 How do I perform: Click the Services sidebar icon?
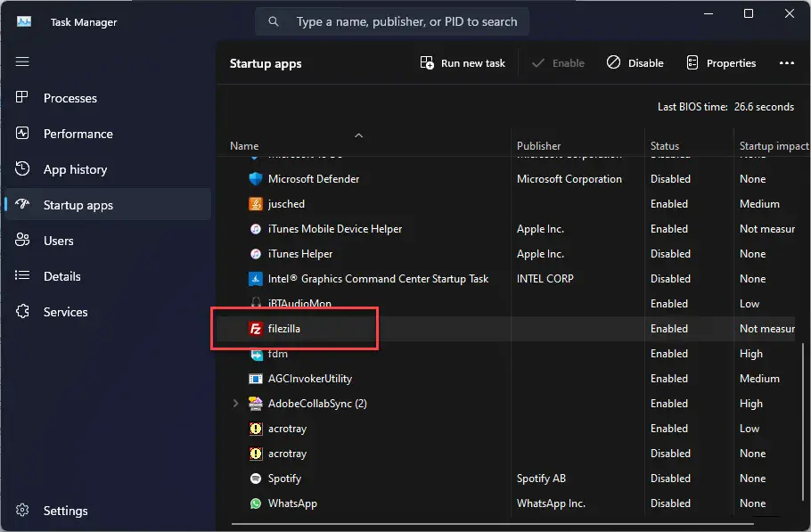(x=22, y=312)
